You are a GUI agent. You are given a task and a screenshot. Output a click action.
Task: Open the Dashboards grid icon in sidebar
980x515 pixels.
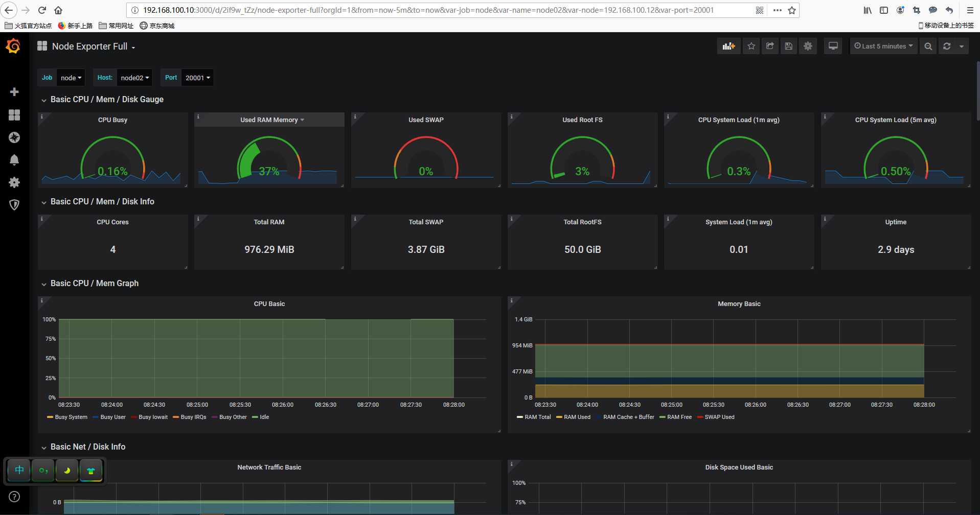tap(14, 115)
